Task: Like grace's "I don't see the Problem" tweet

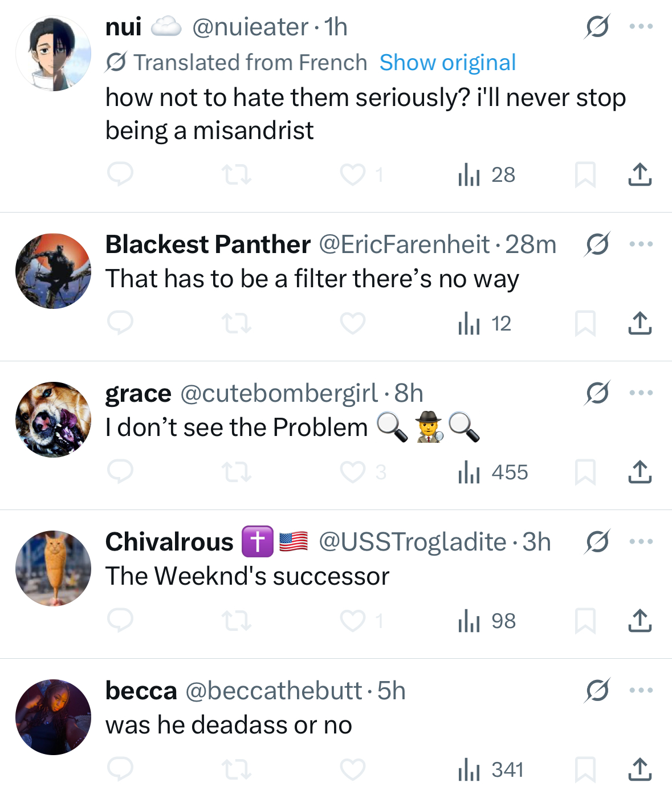Action: point(353,472)
